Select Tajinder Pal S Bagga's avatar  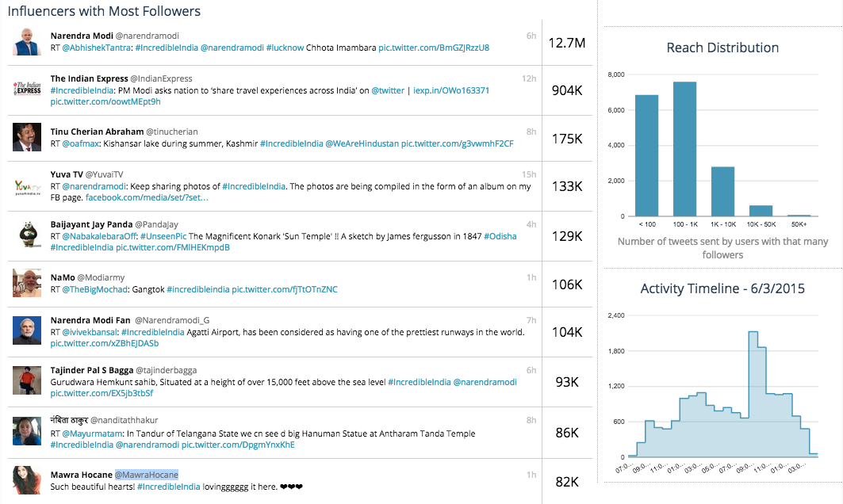pos(27,381)
